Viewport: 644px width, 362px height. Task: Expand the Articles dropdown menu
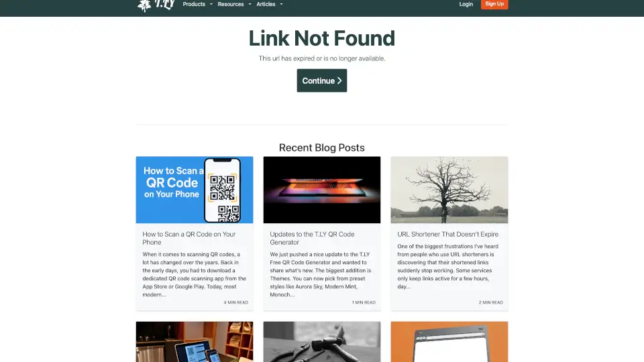point(270,4)
